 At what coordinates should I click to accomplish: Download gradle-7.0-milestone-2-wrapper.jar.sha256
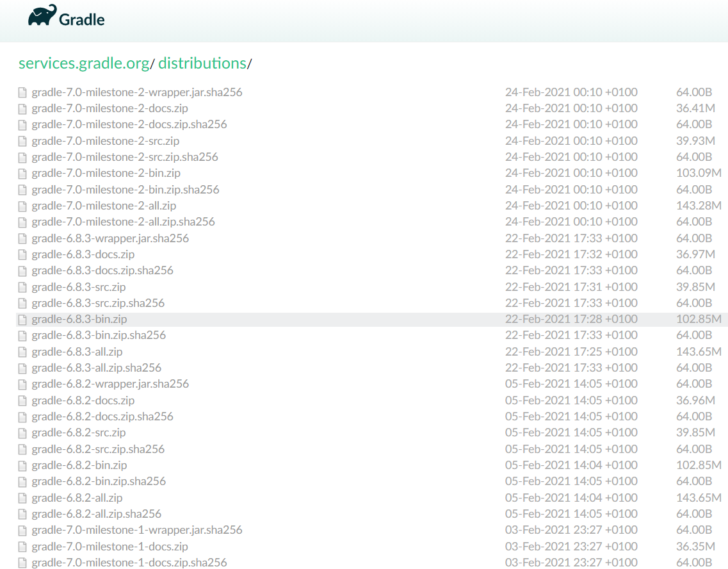pos(137,92)
